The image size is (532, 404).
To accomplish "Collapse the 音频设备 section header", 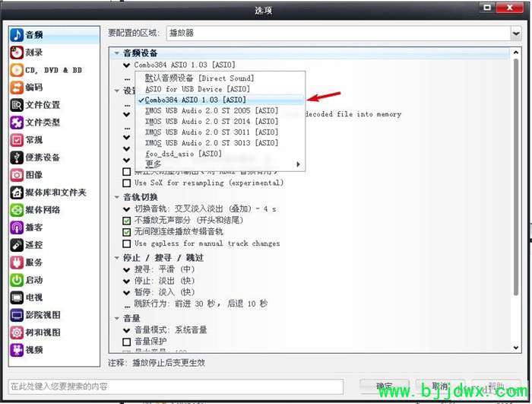I will (117, 53).
